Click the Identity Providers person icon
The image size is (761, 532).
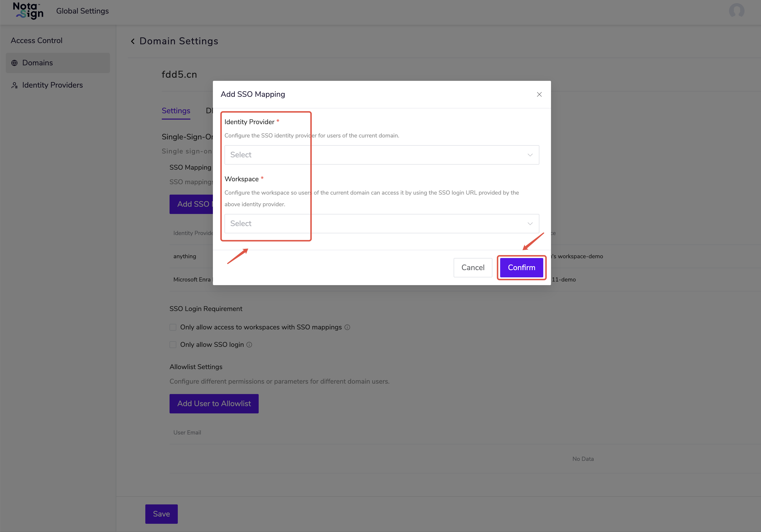tap(15, 85)
